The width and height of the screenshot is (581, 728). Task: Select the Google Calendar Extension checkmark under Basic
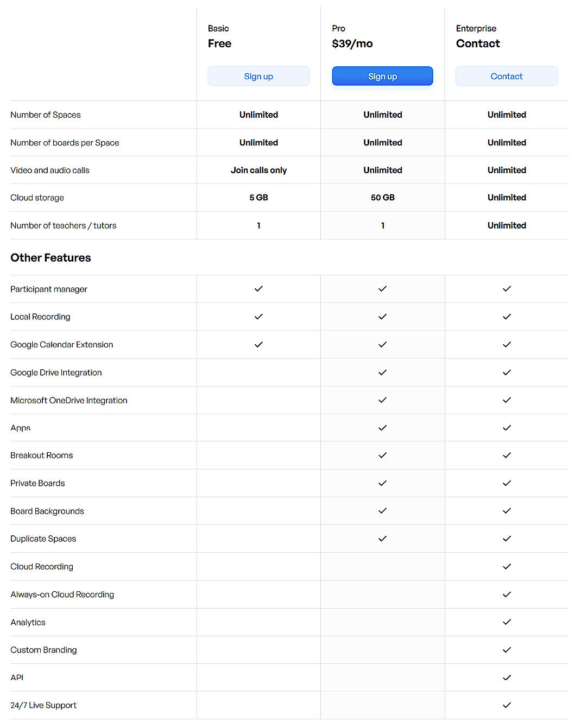tap(258, 344)
